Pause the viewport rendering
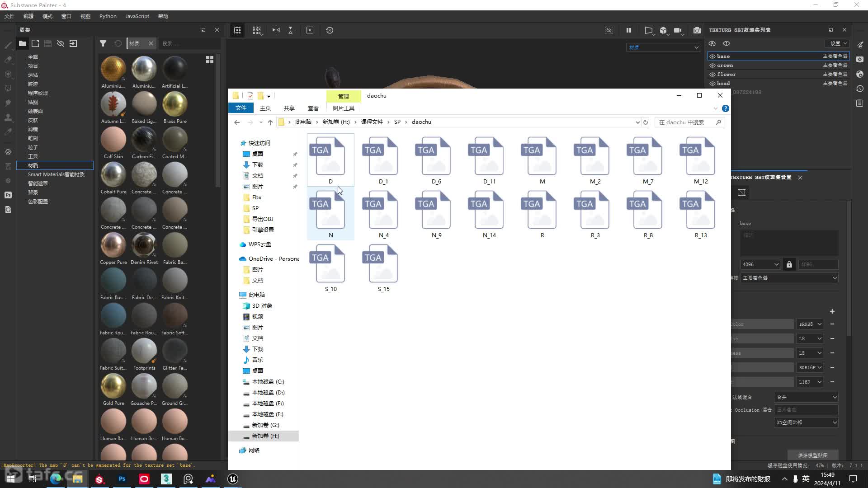This screenshot has height=488, width=868. point(628,30)
